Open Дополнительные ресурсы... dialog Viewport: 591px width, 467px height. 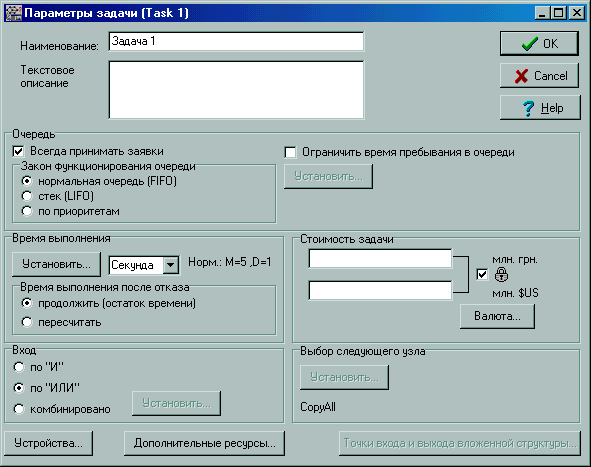pos(204,443)
